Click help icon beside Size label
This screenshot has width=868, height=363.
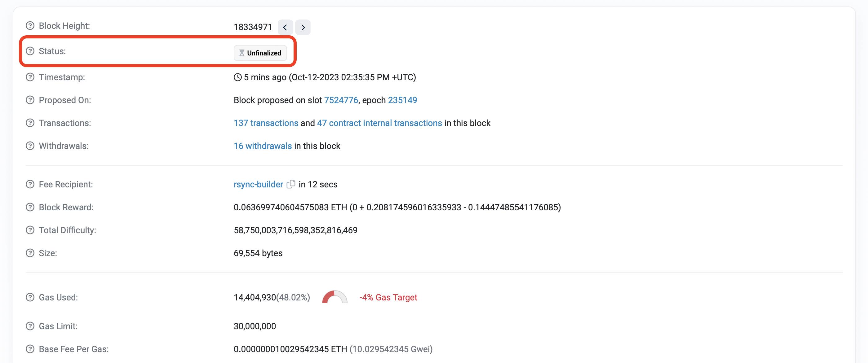(x=30, y=253)
